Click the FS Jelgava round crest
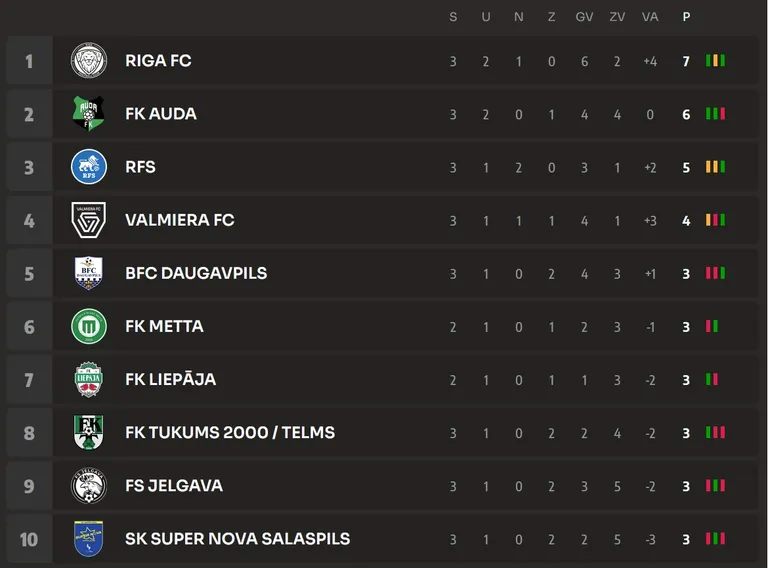The width and height of the screenshot is (768, 568). (x=89, y=486)
